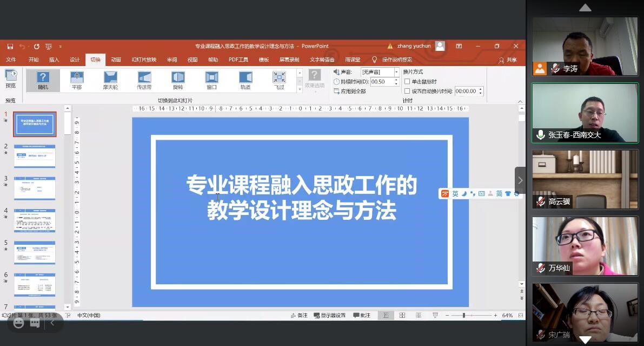Enable 设置自动换片时间 checkbox
The height and width of the screenshot is (346, 644).
coord(407,92)
